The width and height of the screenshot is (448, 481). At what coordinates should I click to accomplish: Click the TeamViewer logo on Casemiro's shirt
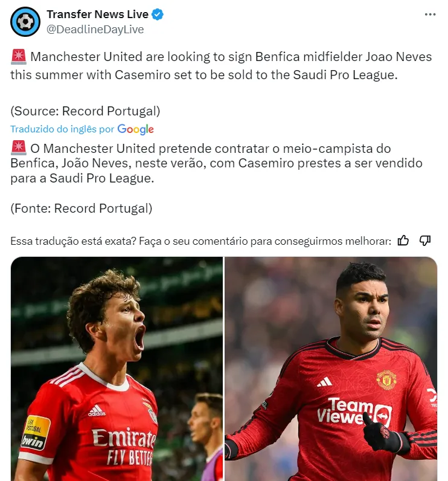(x=354, y=412)
